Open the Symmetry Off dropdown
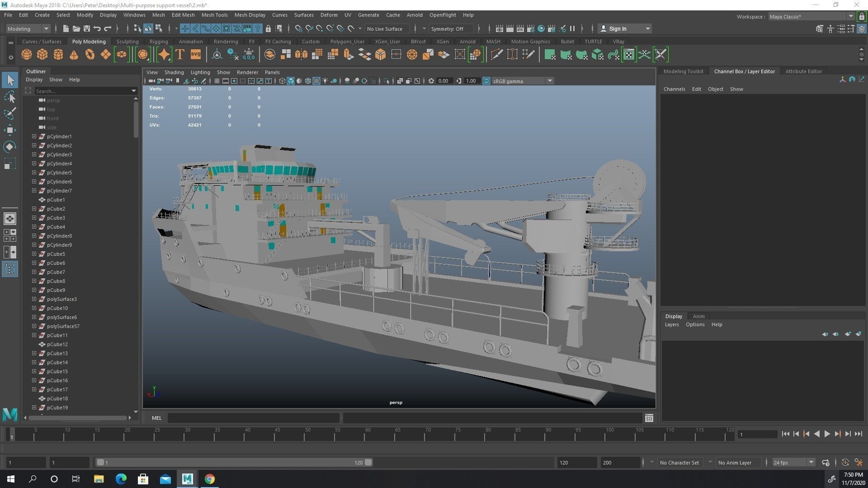This screenshot has width=868, height=488. point(451,28)
